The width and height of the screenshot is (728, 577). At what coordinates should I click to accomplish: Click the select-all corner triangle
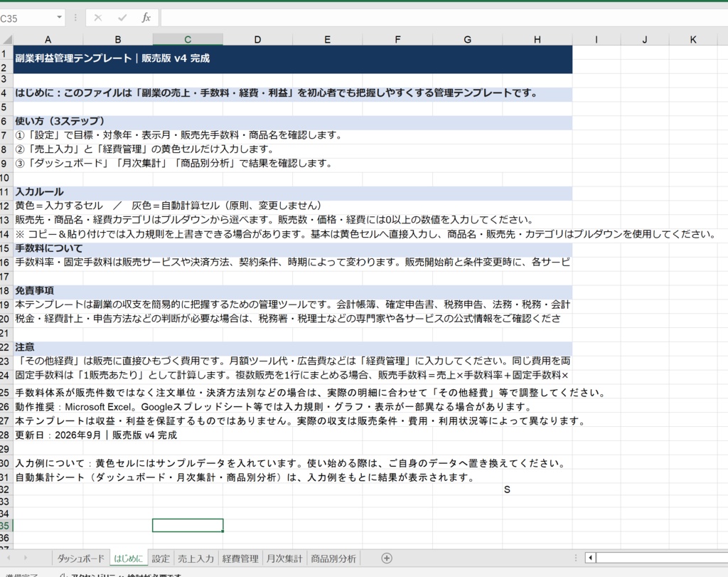[x=6, y=40]
